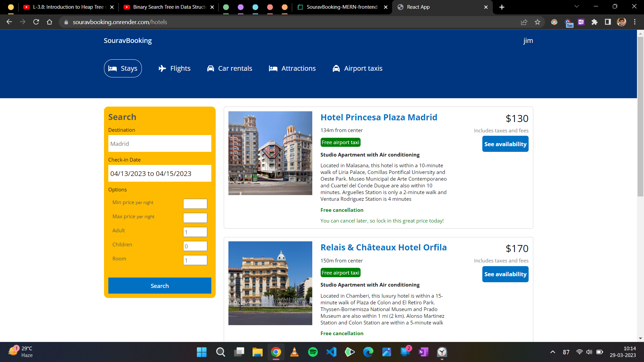Click the share icon in address bar
This screenshot has width=644, height=362.
click(524, 22)
